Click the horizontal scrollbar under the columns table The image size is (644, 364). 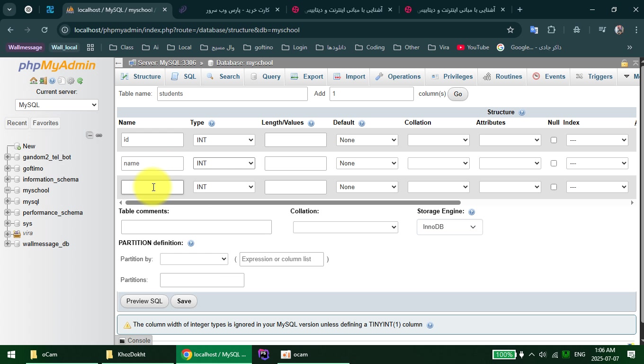click(x=293, y=203)
